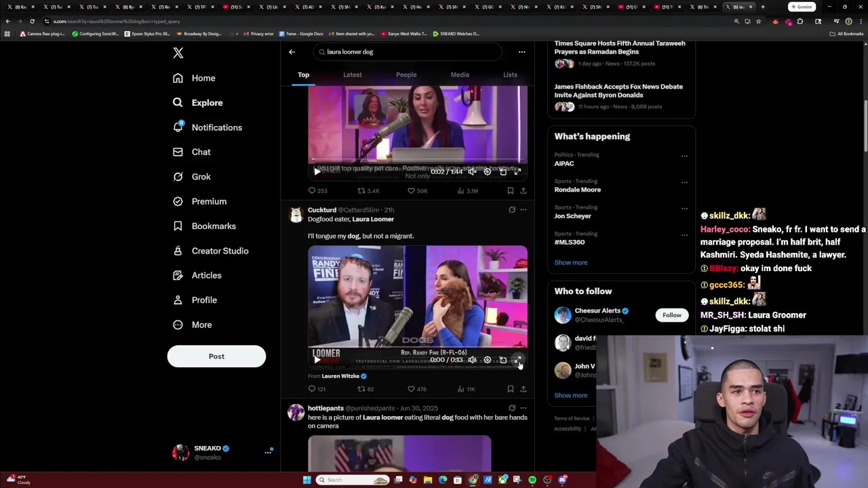
Task: Open the Explore page
Action: 197,102
